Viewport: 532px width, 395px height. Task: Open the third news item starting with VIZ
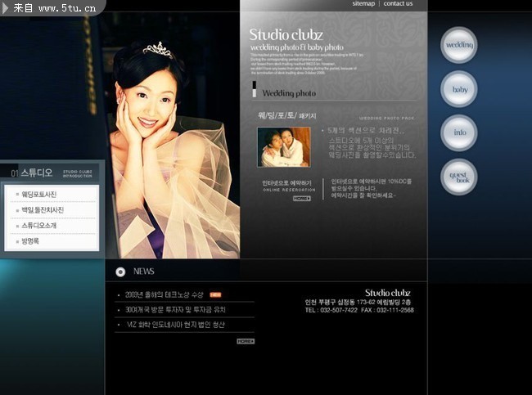176,325
